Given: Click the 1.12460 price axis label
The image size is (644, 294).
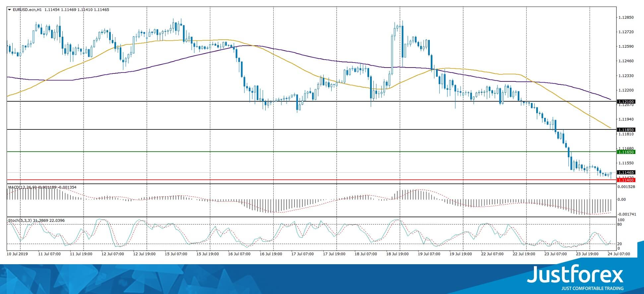Looking at the screenshot, I should pyautogui.click(x=626, y=61).
